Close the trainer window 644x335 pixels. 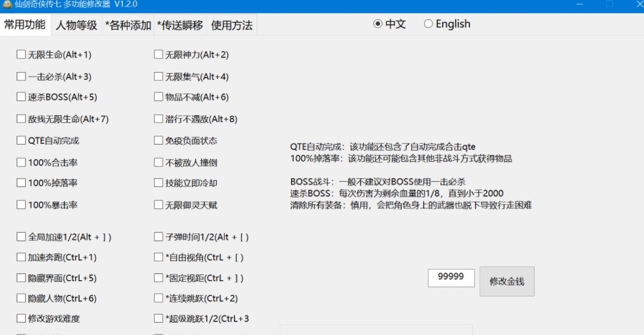[639, 4]
